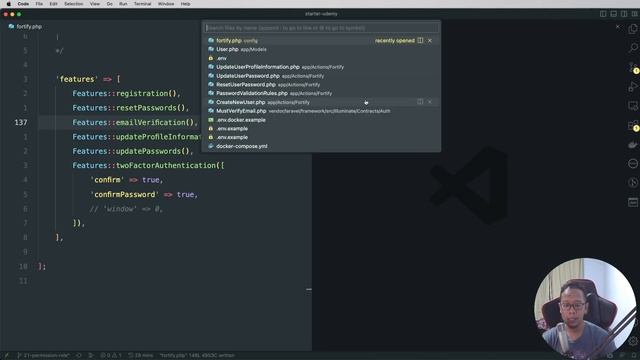
Task: Click git branch name in status bar
Action: (x=43, y=356)
